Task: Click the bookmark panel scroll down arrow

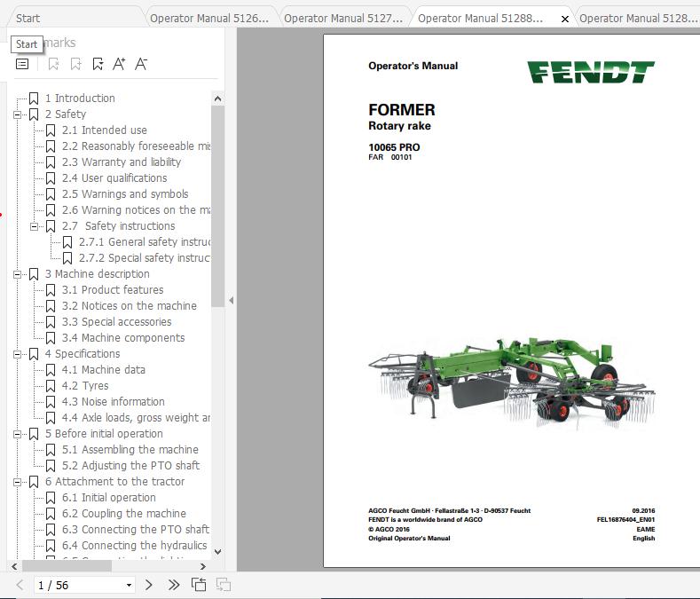Action: click(218, 552)
